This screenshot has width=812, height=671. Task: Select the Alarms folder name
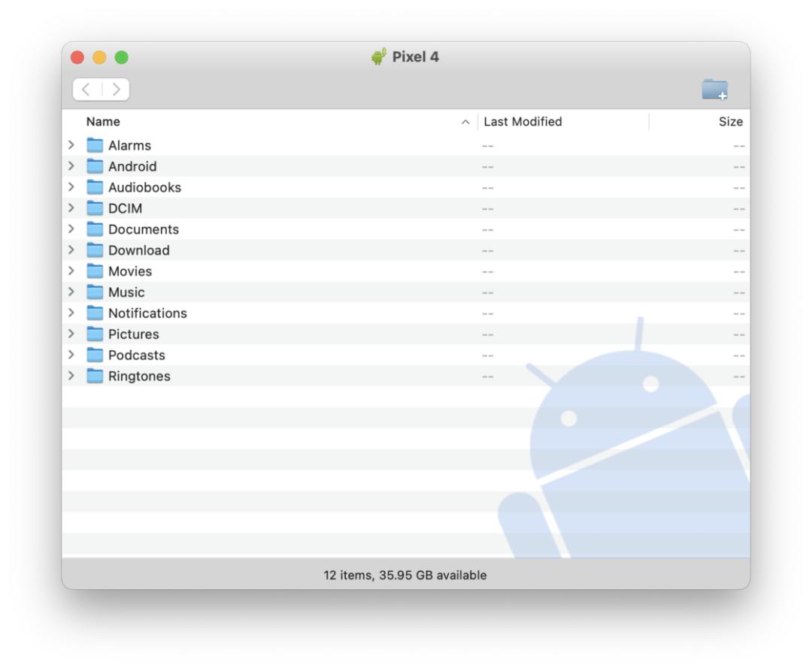tap(129, 145)
